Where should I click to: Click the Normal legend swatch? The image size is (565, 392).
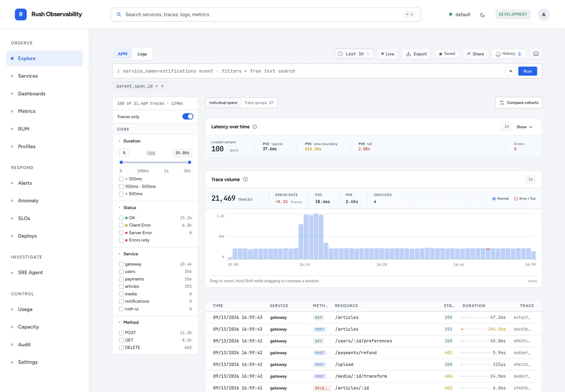494,199
